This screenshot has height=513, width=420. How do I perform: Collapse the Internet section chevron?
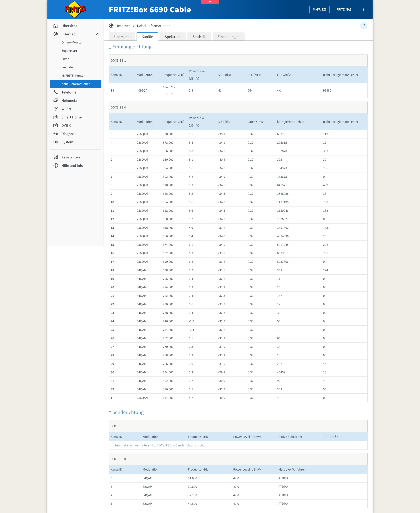pyautogui.click(x=98, y=34)
